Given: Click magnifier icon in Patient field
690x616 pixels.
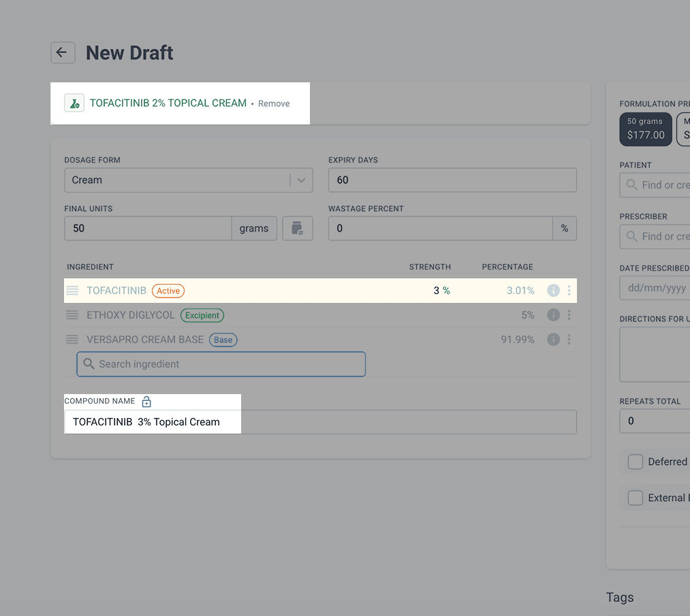Looking at the screenshot, I should click(x=631, y=184).
